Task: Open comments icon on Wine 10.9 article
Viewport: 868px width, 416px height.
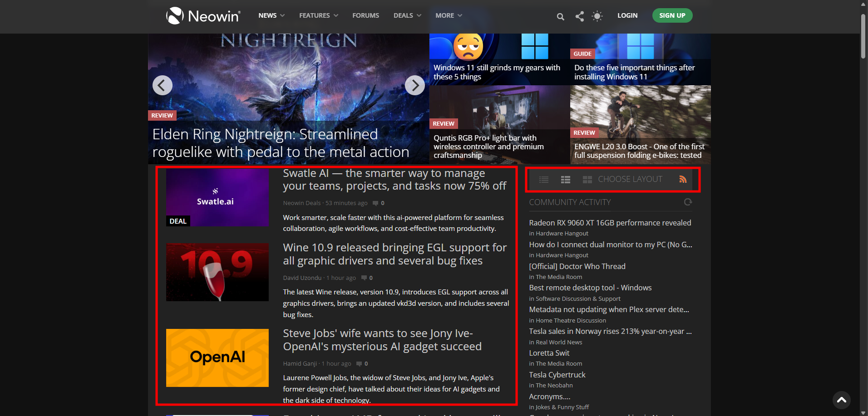Action: point(364,278)
